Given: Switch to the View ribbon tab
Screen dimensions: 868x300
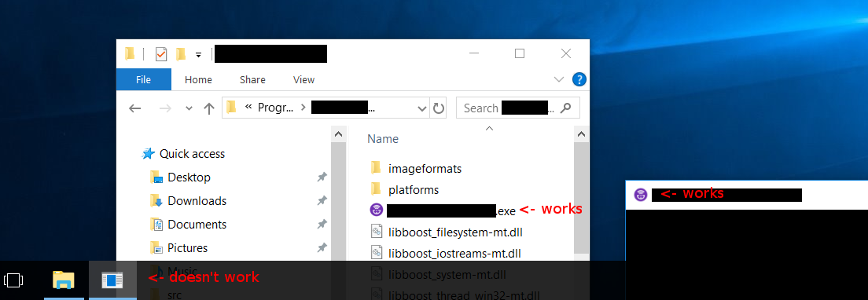Looking at the screenshot, I should (304, 79).
